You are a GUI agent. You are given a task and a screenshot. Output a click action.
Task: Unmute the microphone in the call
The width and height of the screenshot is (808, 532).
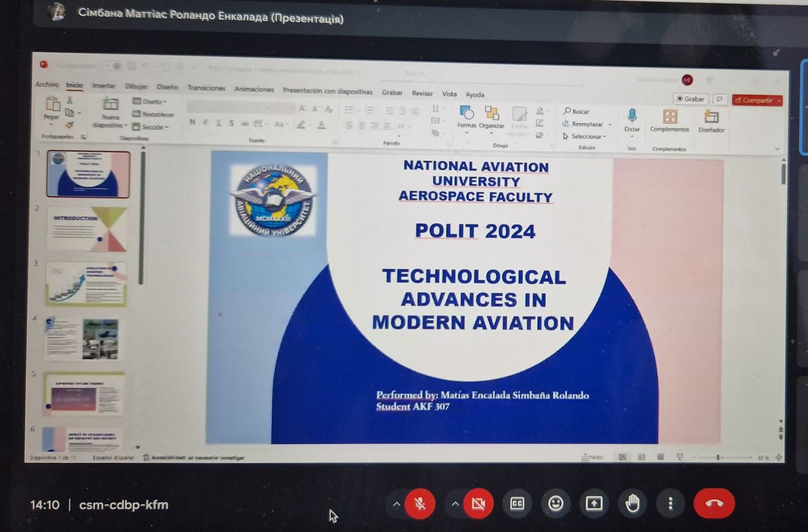coord(420,504)
